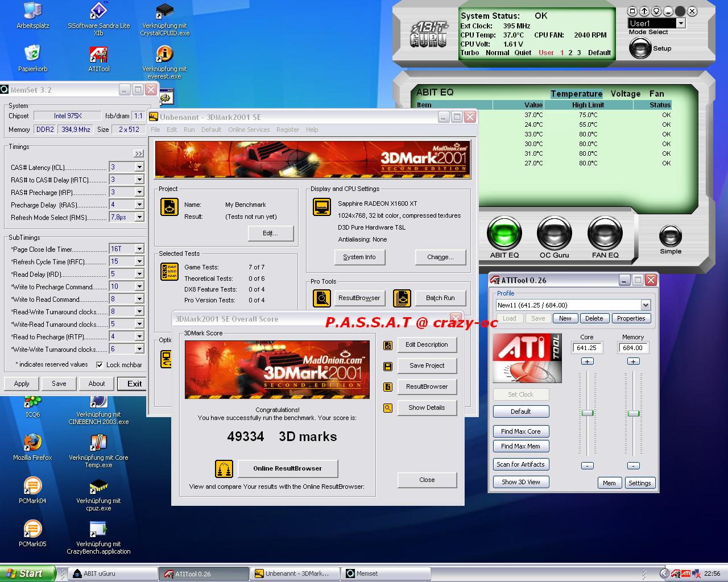Open the Help menu in 3DMark2001

pyautogui.click(x=312, y=130)
